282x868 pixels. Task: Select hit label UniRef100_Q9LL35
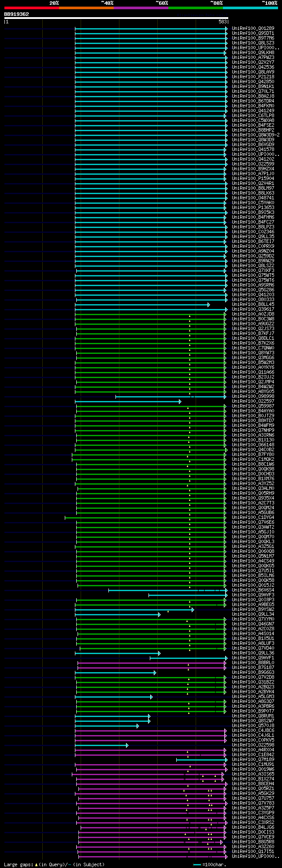click(x=253, y=236)
